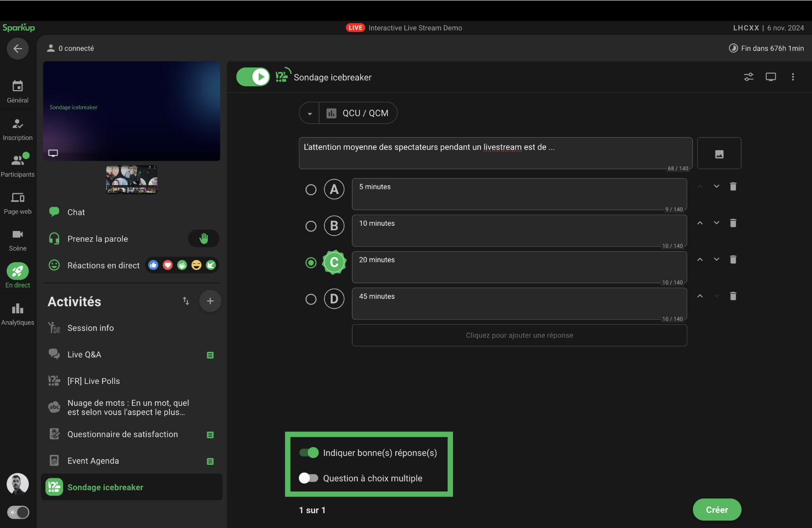Move answer B down with chevron
Screen dimensions: 812x528
click(x=716, y=223)
